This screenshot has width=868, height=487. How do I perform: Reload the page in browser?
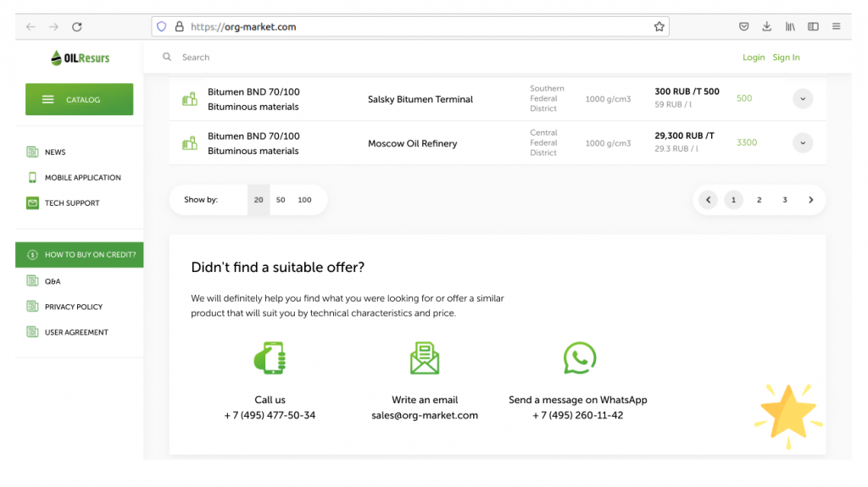point(77,26)
